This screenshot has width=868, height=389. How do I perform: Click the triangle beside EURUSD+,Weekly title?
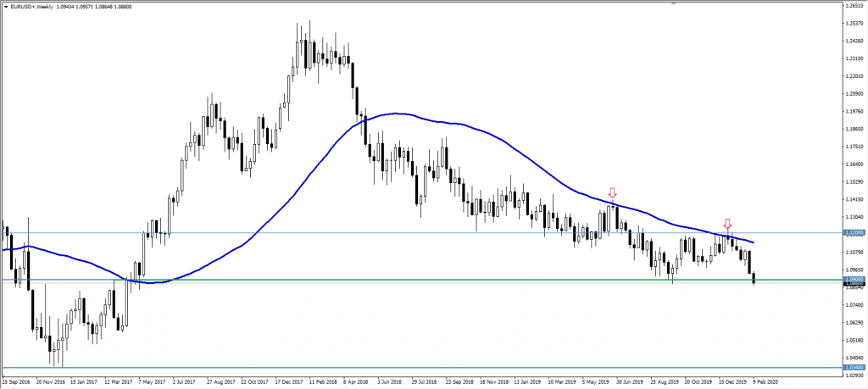point(6,5)
